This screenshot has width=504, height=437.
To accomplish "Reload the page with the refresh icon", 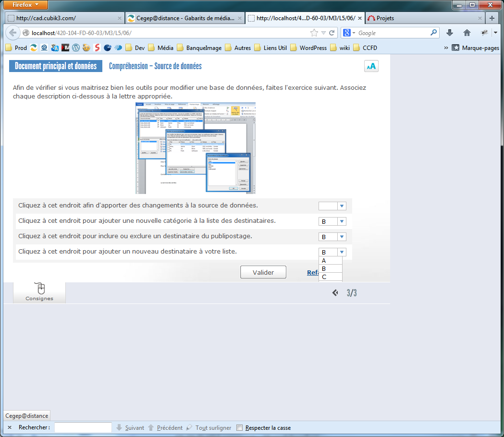I will [x=332, y=33].
